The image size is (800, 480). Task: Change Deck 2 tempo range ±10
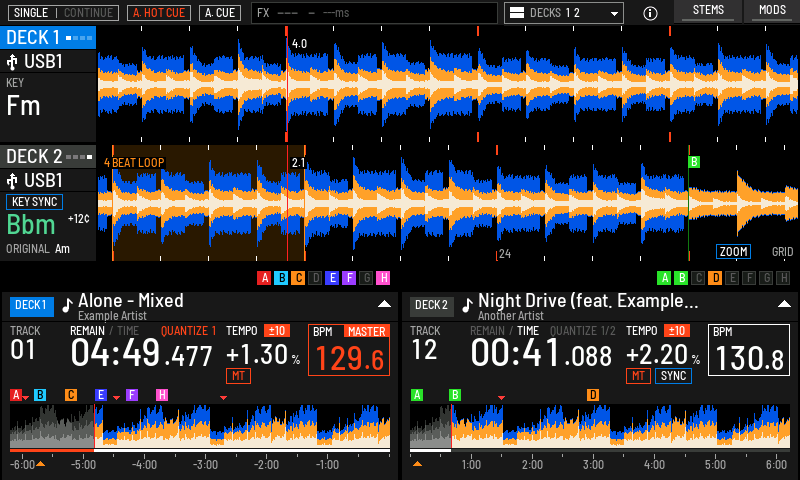(x=677, y=331)
